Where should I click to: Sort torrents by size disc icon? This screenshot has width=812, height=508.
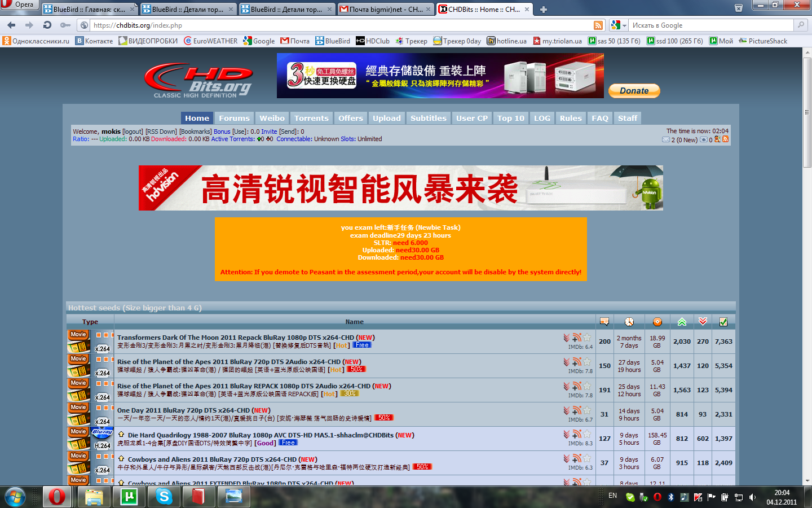(x=657, y=322)
